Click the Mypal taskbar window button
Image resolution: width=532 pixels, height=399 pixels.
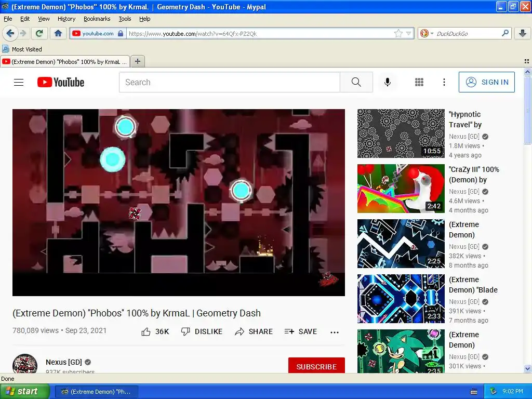(96, 392)
